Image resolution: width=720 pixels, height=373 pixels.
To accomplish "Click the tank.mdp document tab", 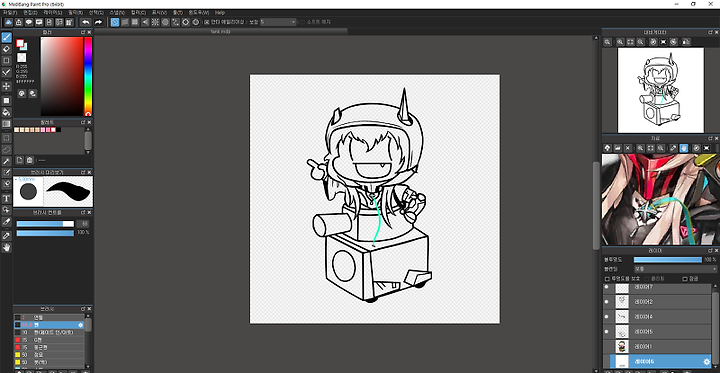I will pyautogui.click(x=220, y=32).
